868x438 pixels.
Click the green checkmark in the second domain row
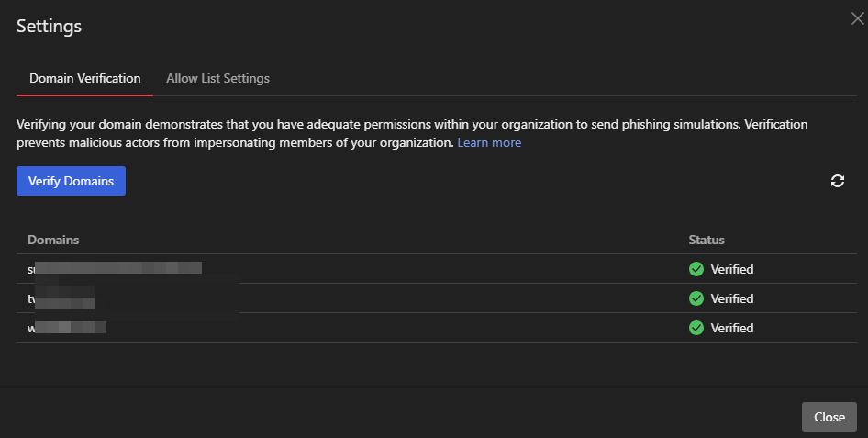tap(696, 298)
